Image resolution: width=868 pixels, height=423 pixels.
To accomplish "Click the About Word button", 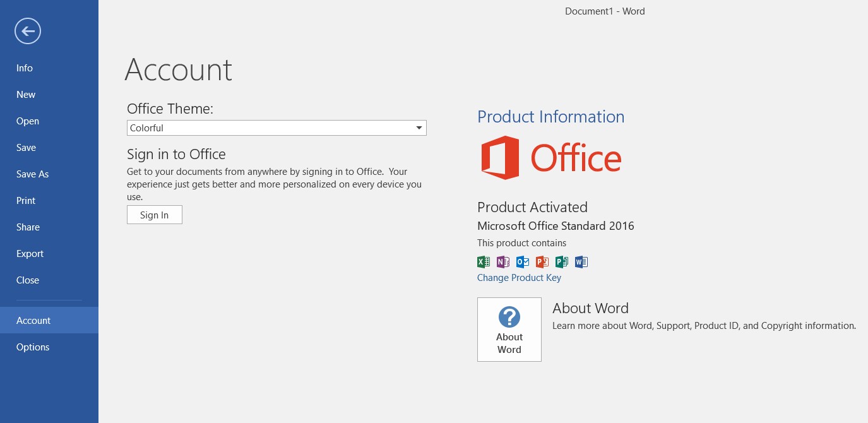I will tap(509, 329).
